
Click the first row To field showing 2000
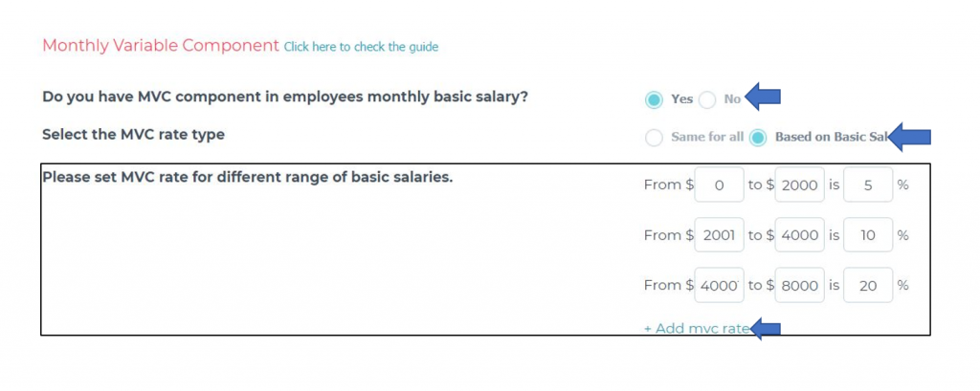click(x=799, y=185)
